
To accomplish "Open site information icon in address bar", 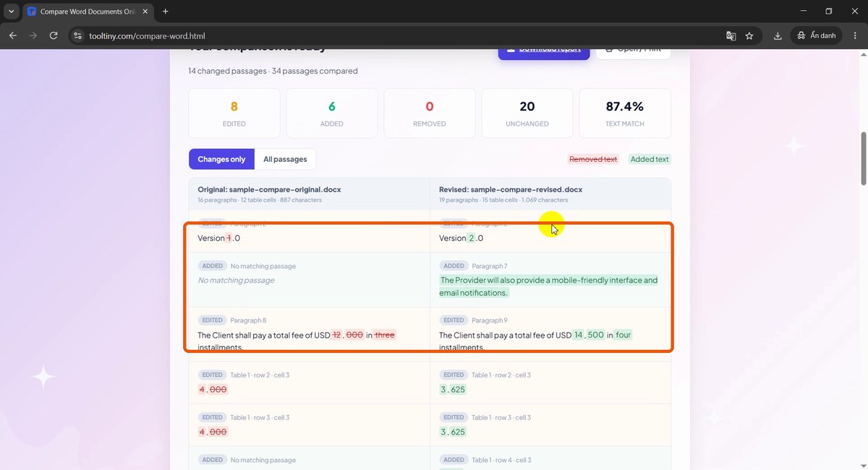I will 78,35.
